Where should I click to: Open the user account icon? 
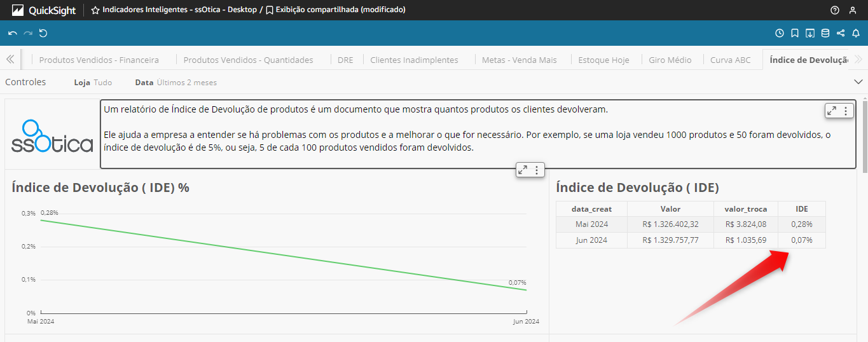(853, 10)
